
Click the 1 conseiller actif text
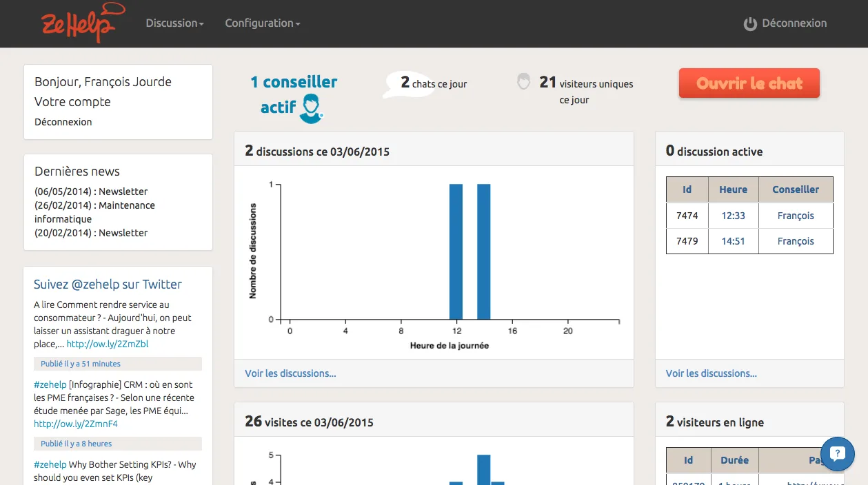pyautogui.click(x=293, y=94)
